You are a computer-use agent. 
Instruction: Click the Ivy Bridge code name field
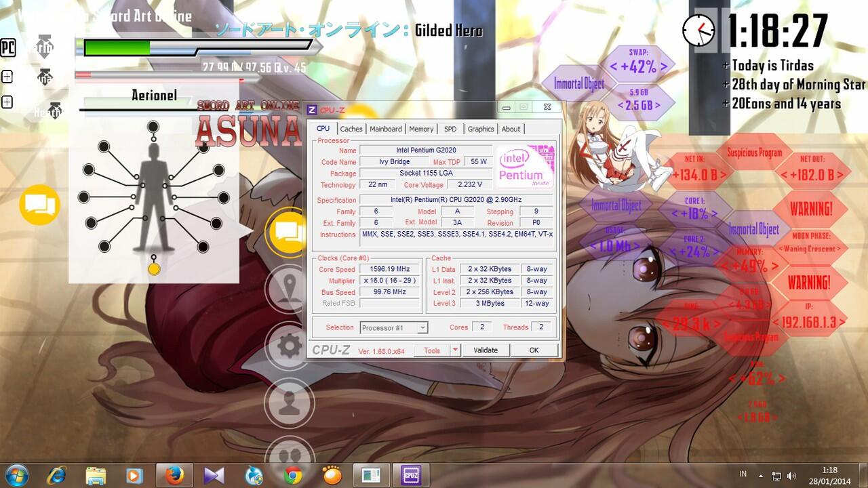click(394, 161)
